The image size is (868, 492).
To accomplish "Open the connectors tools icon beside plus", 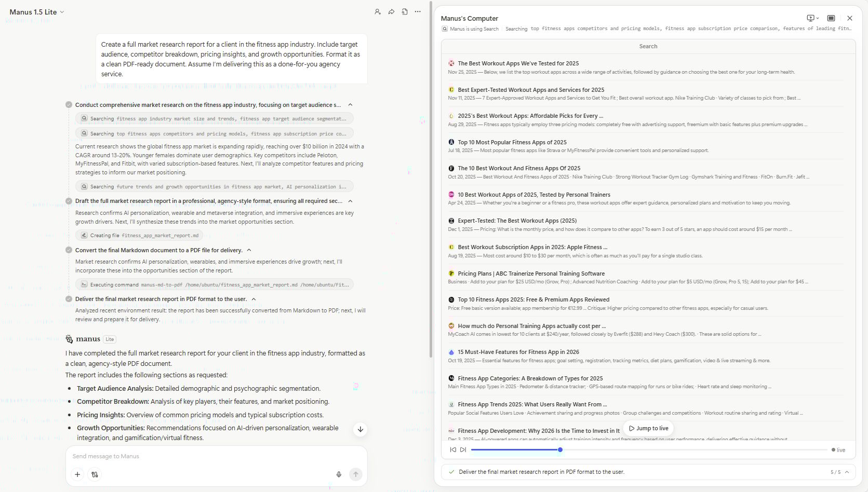I will (95, 474).
